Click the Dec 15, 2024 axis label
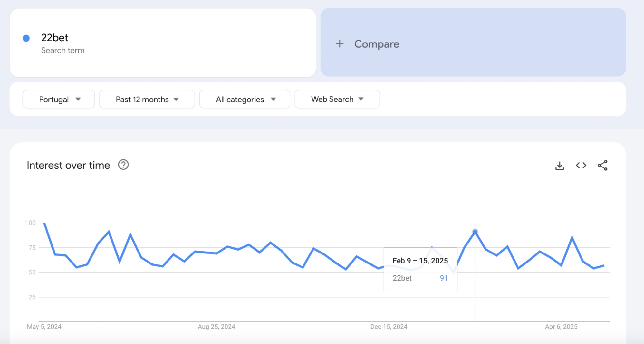Viewport: 644px width, 344px height. click(x=389, y=327)
